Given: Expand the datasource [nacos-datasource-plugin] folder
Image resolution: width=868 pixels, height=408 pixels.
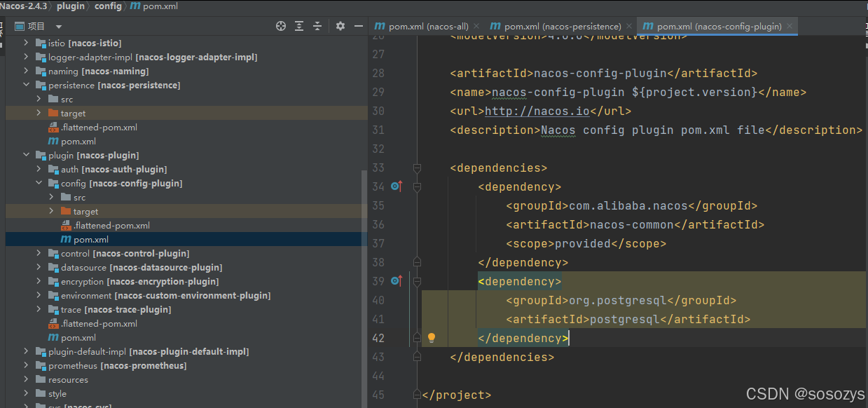Looking at the screenshot, I should pos(39,267).
